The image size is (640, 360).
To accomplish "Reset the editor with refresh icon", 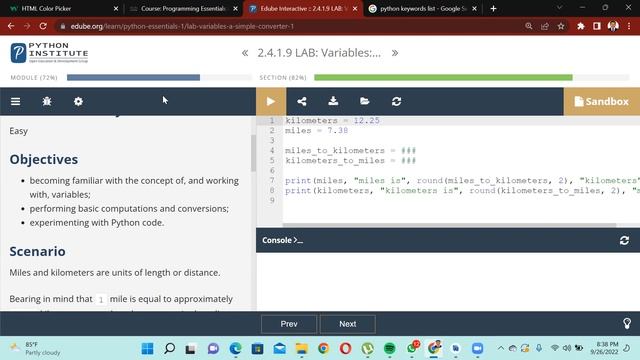I will 396,101.
